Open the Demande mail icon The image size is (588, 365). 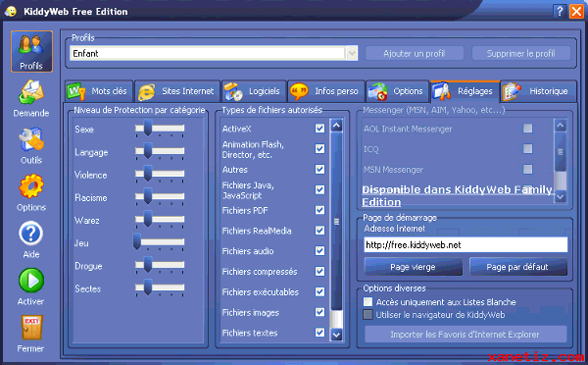[x=31, y=92]
